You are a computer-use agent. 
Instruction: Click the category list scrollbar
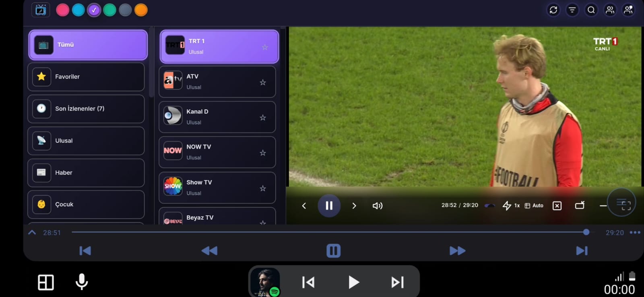pos(151,62)
